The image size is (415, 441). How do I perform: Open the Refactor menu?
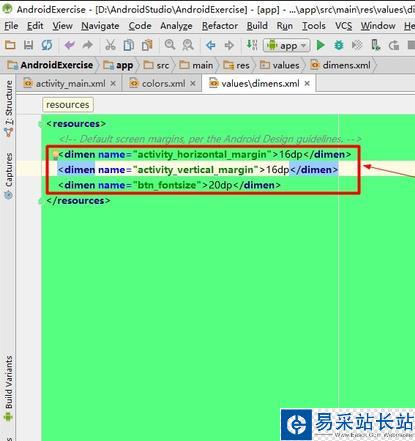220,26
